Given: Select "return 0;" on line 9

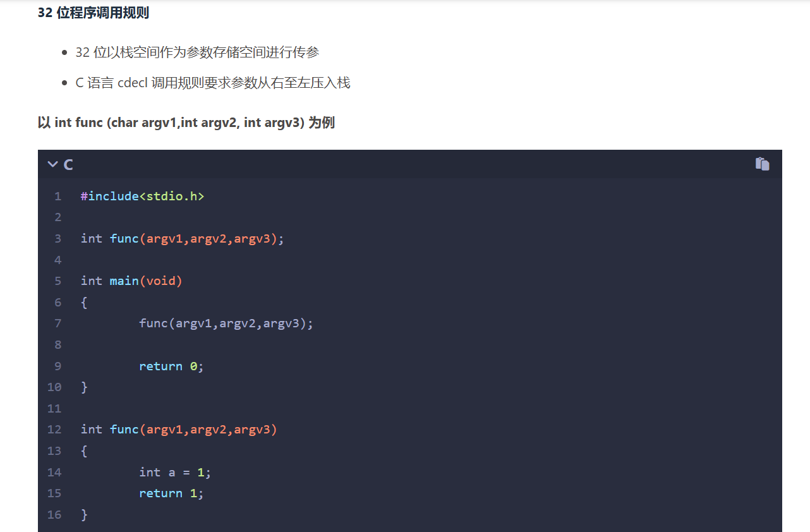Looking at the screenshot, I should coord(172,366).
